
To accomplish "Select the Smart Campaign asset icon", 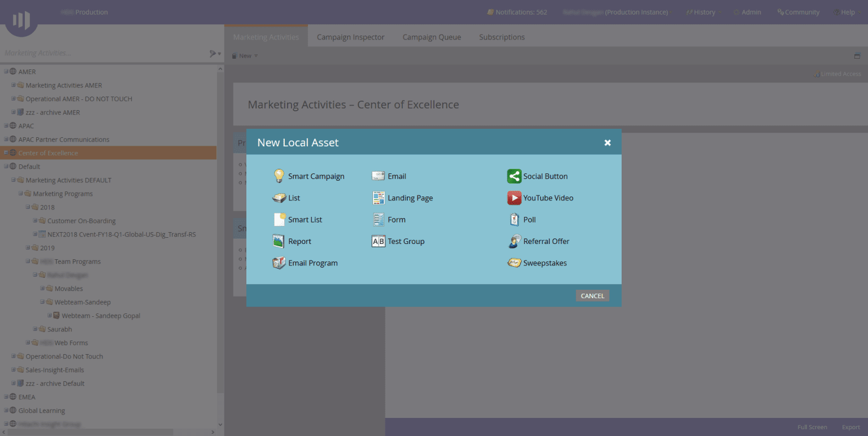I will coord(315,176).
